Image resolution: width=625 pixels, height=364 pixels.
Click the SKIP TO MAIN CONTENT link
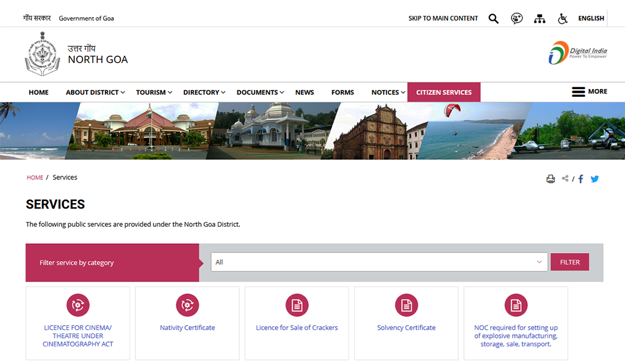click(x=443, y=18)
